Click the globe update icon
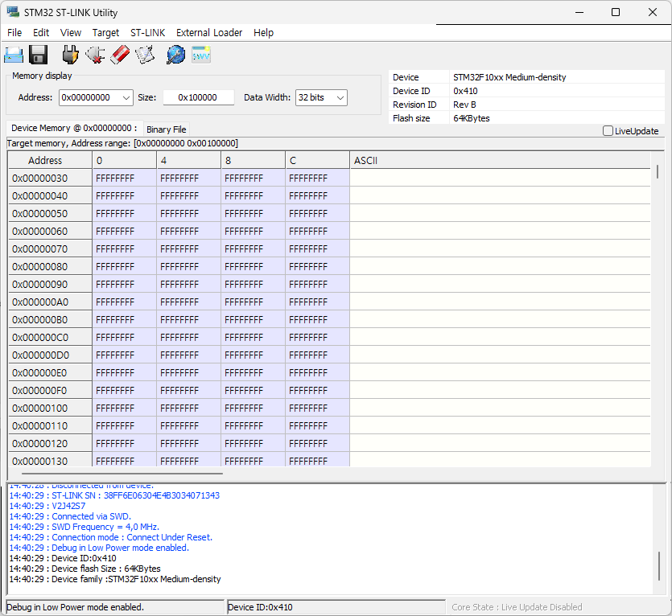Image resolution: width=672 pixels, height=616 pixels. pos(175,55)
